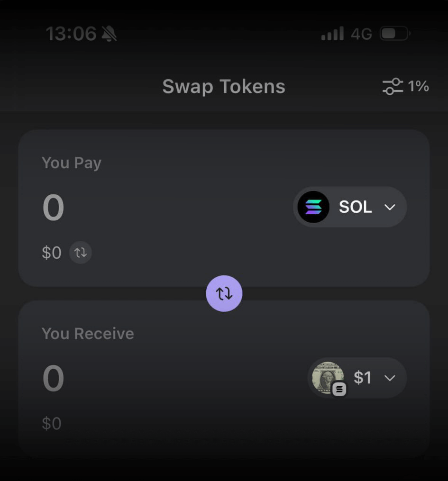Select the SOL token label
The image size is (448, 481).
click(355, 207)
